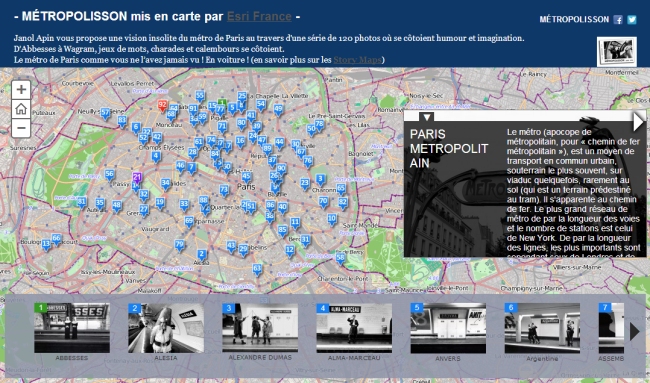Image resolution: width=650 pixels, height=383 pixels.
Task: Click the MÉTROPOLISSON header text link
Action: pyautogui.click(x=574, y=19)
